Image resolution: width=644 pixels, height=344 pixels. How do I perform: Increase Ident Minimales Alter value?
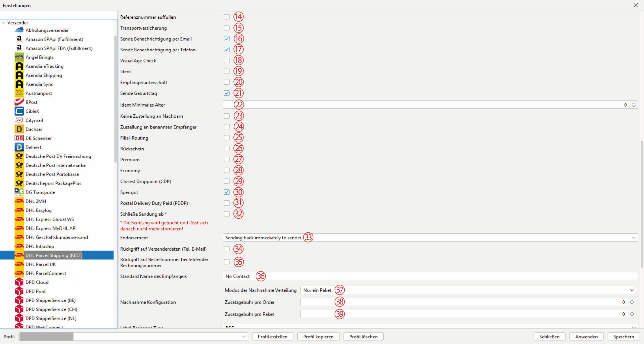click(634, 103)
